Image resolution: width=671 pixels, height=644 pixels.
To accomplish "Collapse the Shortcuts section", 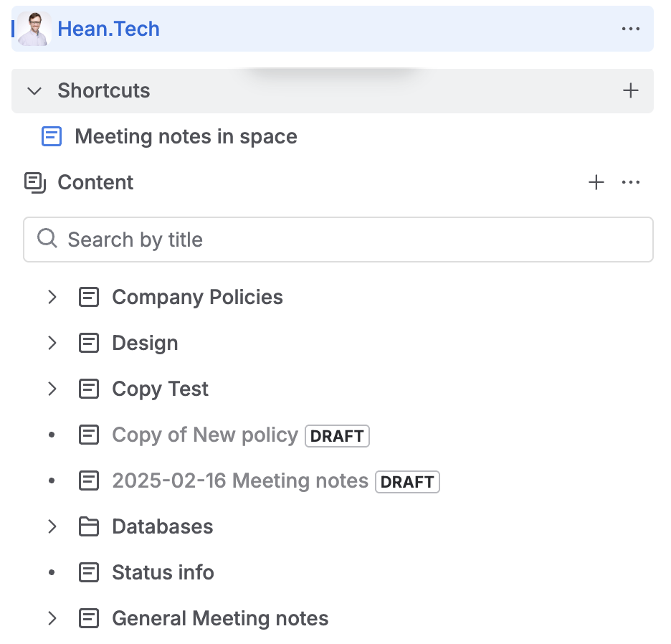I will point(34,91).
